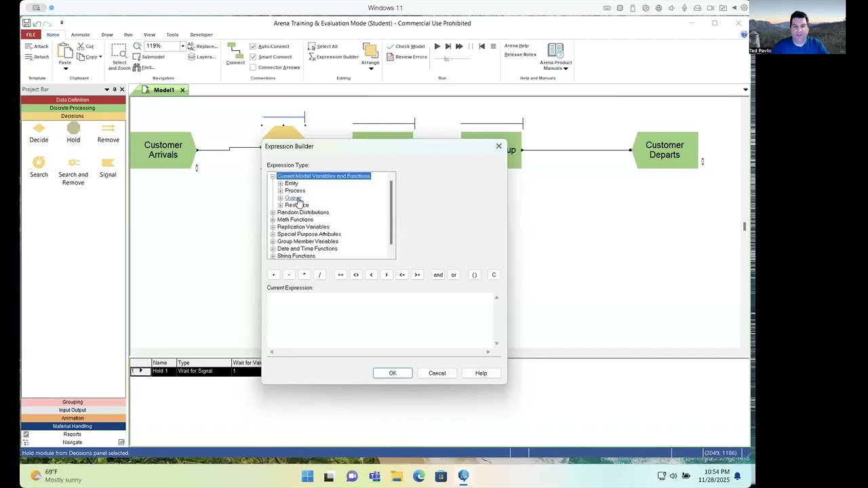The height and width of the screenshot is (488, 868).
Task: Expand the Math Functions node
Action: [273, 220]
